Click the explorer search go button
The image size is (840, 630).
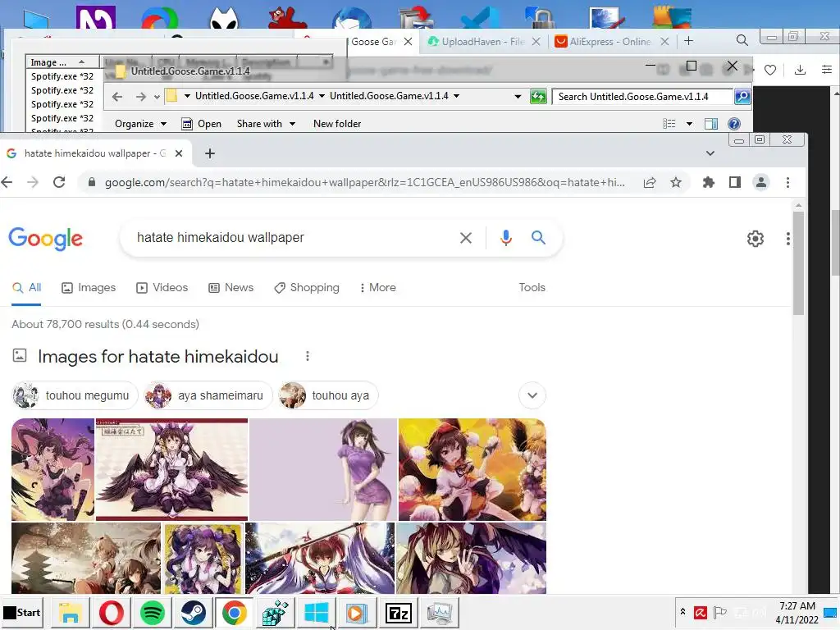(x=742, y=97)
